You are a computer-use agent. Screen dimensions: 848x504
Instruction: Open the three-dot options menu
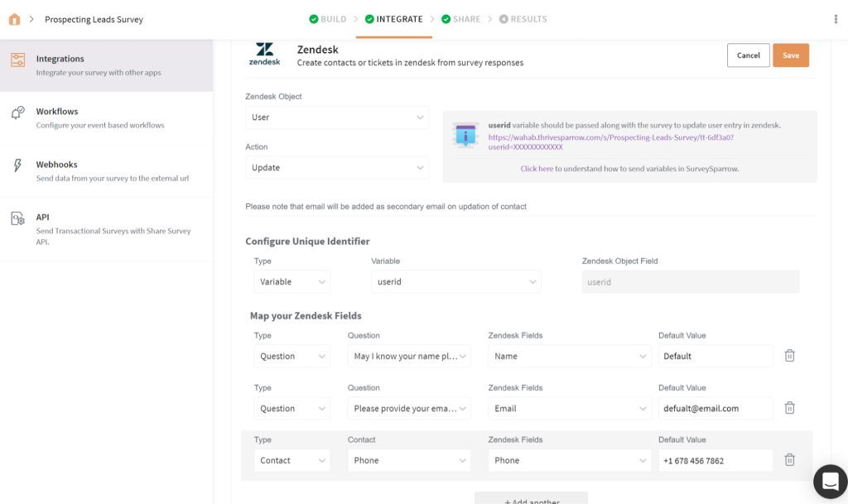point(835,19)
